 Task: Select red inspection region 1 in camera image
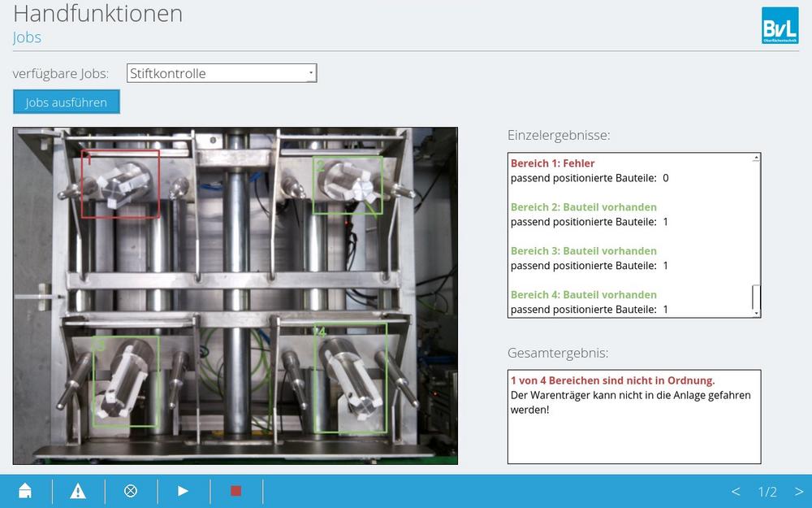pyautogui.click(x=120, y=184)
